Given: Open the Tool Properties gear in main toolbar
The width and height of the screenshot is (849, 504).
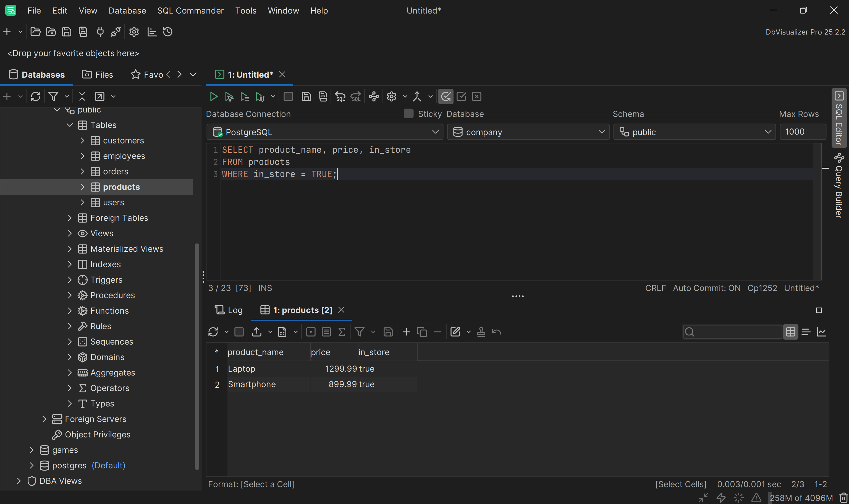Looking at the screenshot, I should 134,32.
